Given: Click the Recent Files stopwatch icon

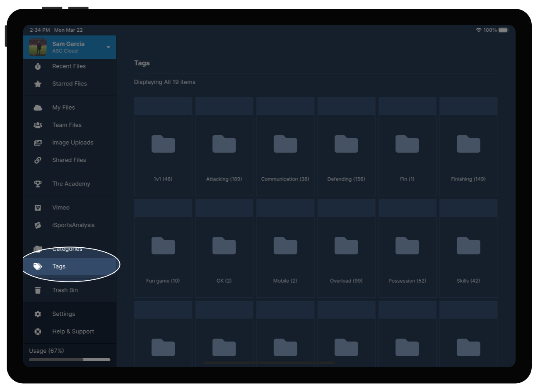Looking at the screenshot, I should click(x=38, y=66).
